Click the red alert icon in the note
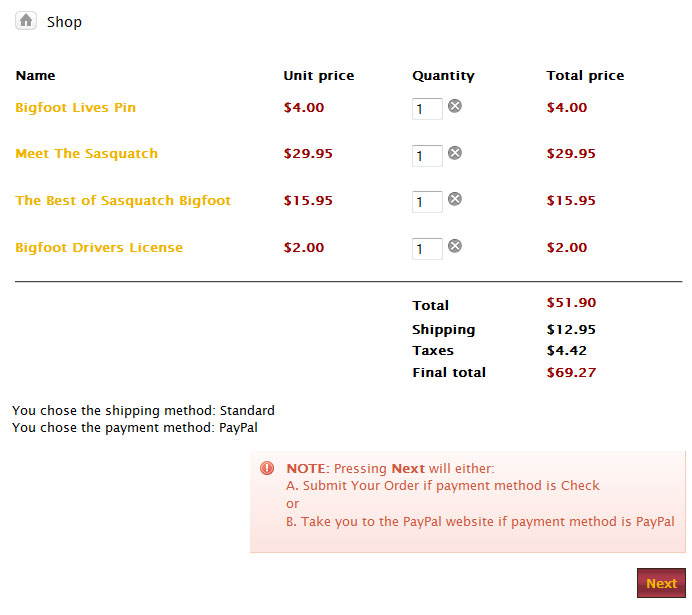 [267, 468]
